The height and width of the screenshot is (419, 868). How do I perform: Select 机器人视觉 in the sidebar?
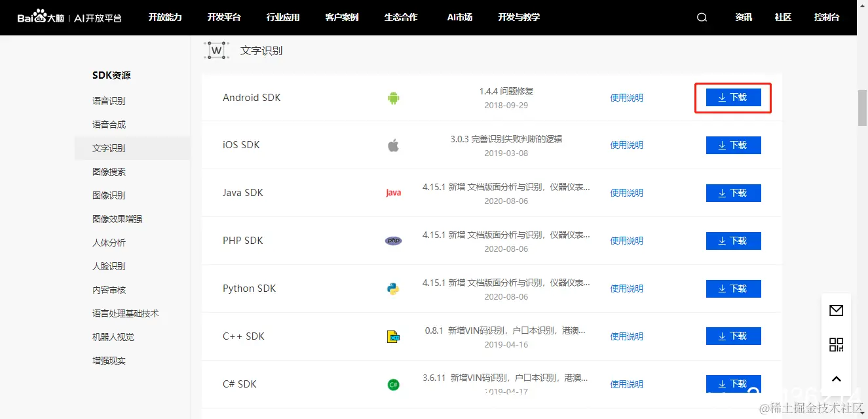tap(113, 337)
